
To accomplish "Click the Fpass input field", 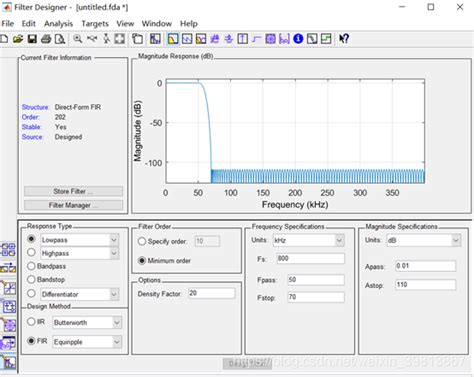I will (316, 279).
